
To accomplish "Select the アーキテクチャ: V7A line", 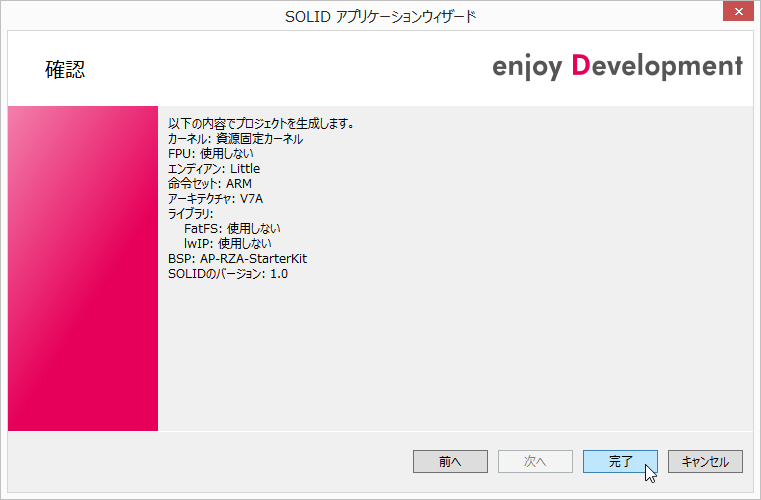I will pyautogui.click(x=214, y=199).
